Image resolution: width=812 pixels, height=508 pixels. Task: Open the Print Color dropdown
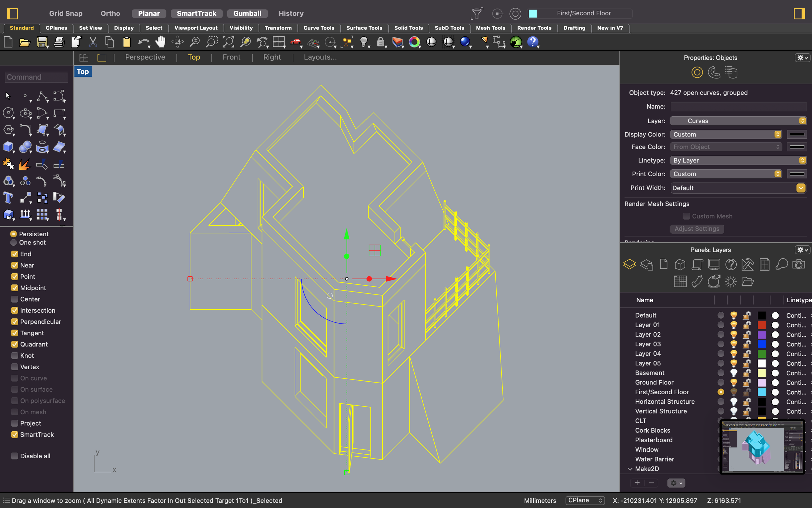point(726,174)
